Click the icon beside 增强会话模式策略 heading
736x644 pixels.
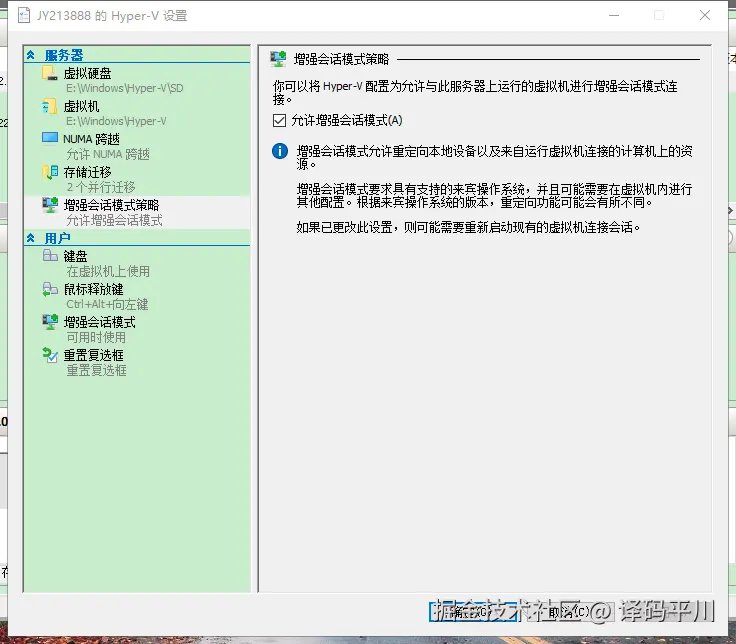tap(278, 59)
